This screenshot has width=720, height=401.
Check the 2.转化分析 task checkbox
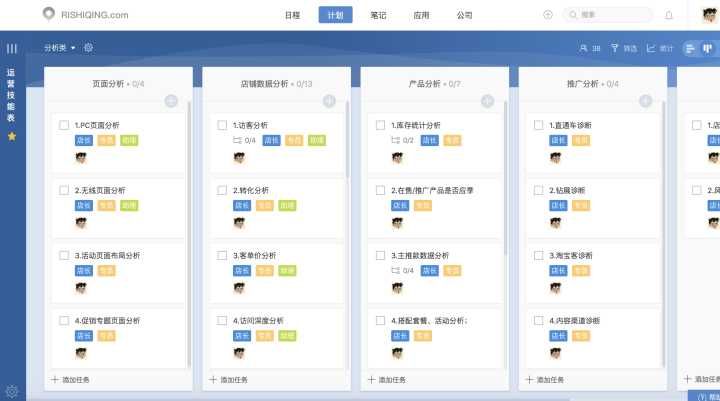pyautogui.click(x=222, y=190)
